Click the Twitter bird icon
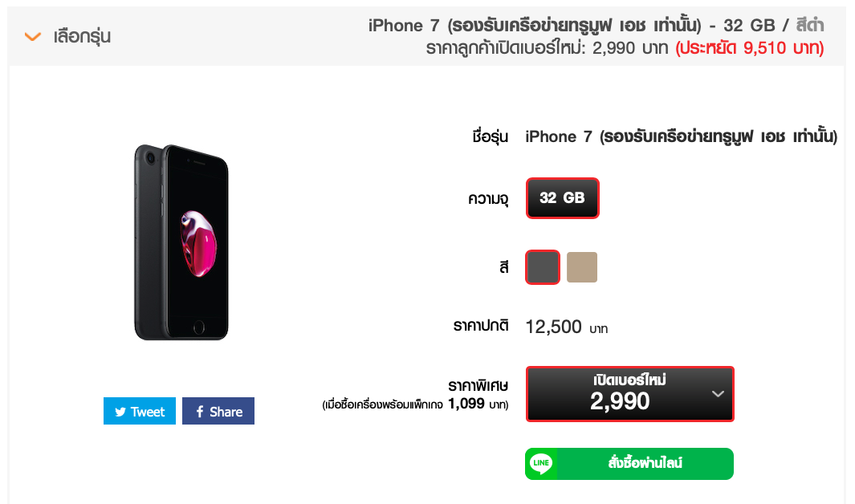This screenshot has width=855, height=504. (120, 412)
